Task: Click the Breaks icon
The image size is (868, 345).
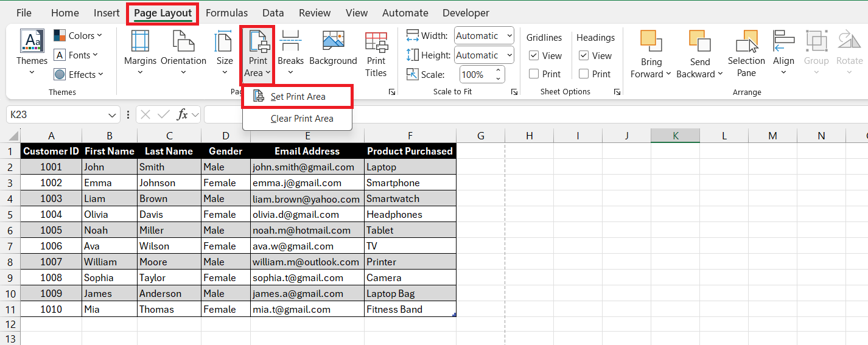Action: coord(290,41)
